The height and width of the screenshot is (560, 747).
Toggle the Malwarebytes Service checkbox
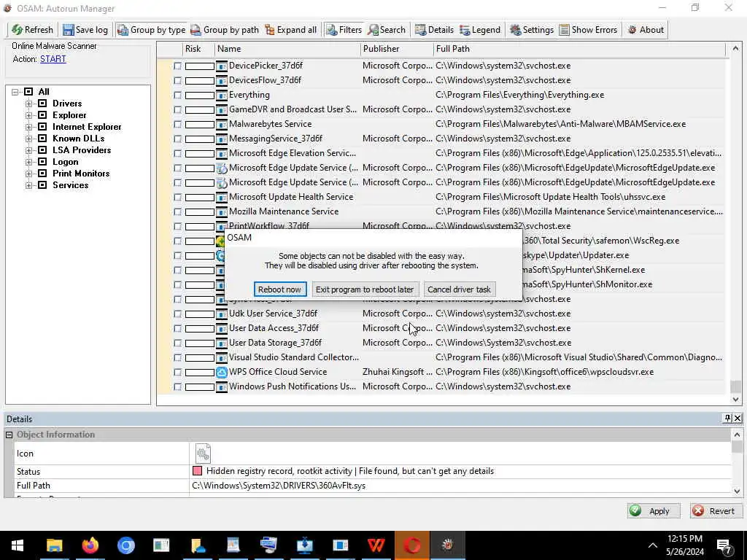[177, 124]
